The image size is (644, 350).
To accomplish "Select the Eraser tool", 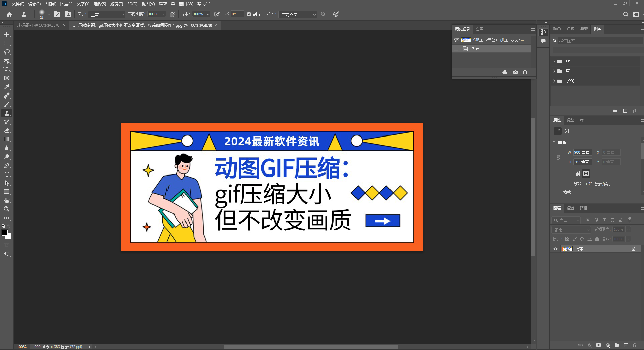I will 7,130.
